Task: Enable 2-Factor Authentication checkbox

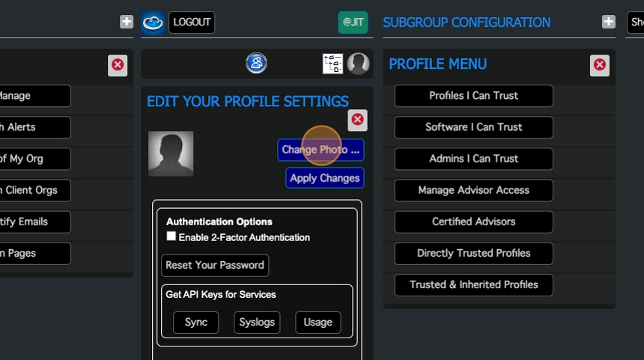Action: (171, 237)
